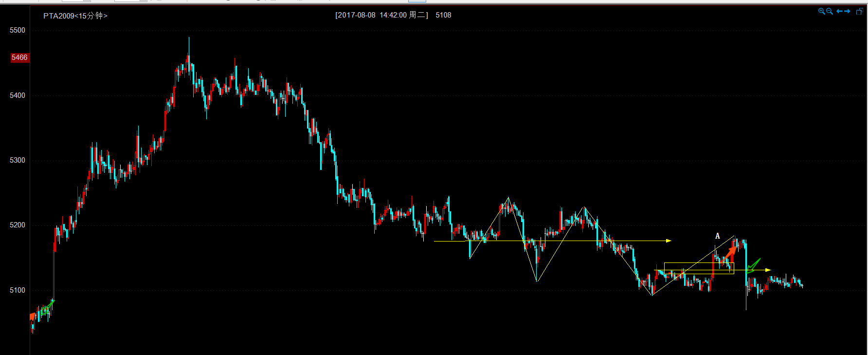Click the 5500 price axis label
The height and width of the screenshot is (355, 868).
click(18, 30)
